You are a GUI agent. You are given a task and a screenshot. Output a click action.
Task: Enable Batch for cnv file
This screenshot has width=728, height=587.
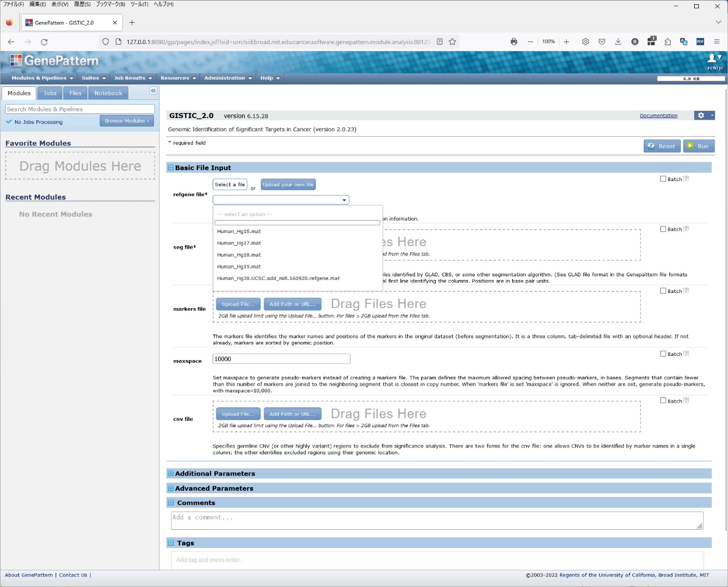663,401
